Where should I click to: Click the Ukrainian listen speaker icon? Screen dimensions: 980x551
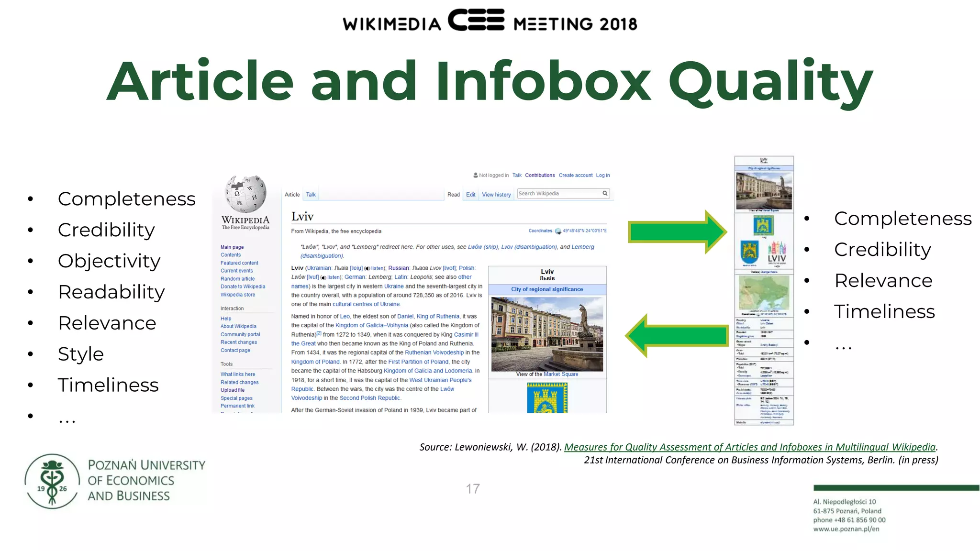367,268
